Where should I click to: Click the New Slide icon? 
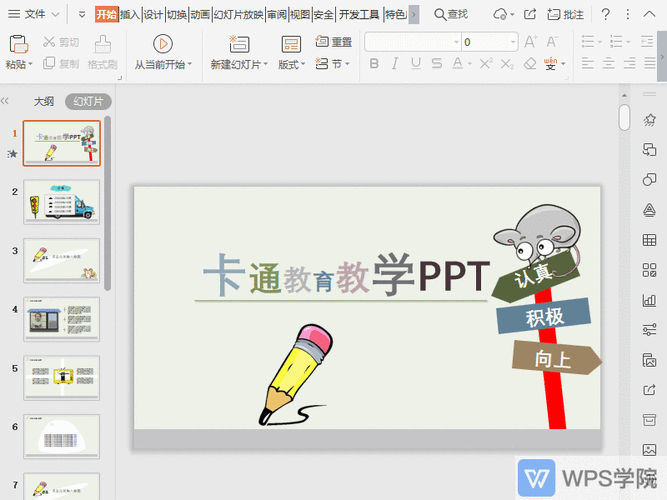click(x=239, y=44)
